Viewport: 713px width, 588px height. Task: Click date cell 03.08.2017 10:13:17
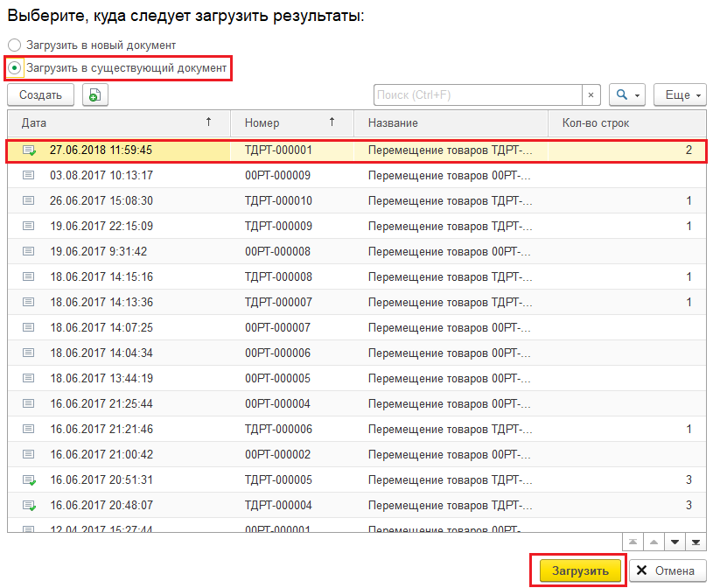coord(101,175)
